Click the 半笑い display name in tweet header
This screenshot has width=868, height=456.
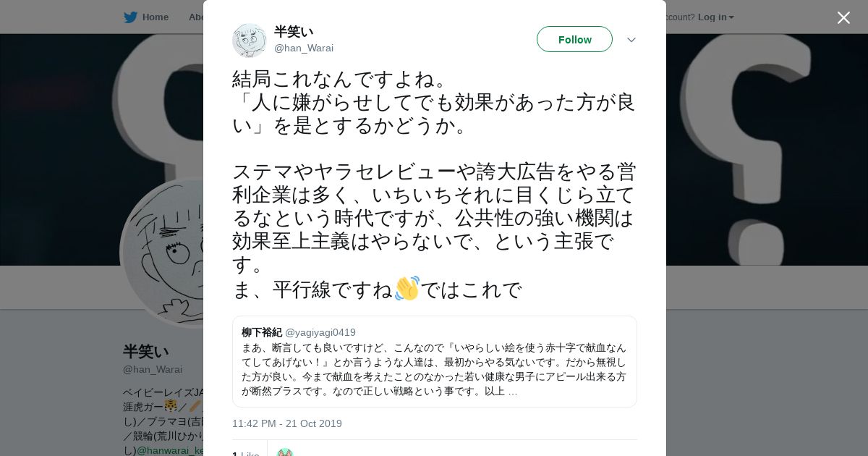coord(294,32)
